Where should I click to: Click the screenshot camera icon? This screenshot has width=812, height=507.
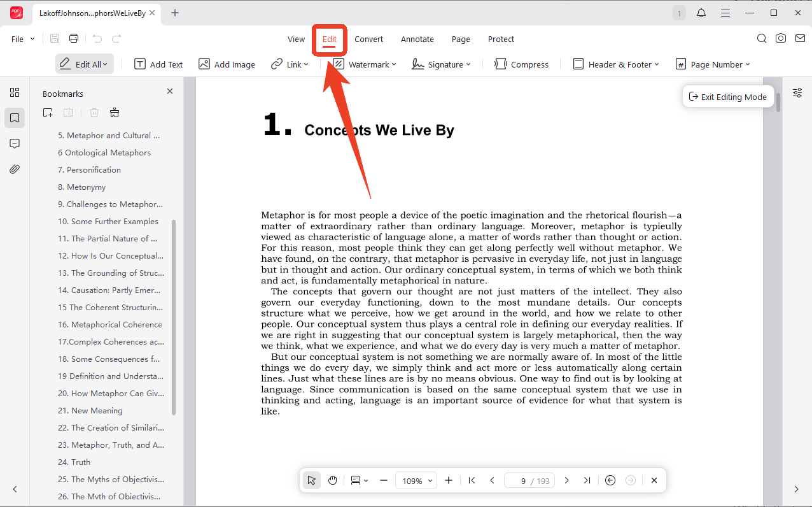(781, 39)
